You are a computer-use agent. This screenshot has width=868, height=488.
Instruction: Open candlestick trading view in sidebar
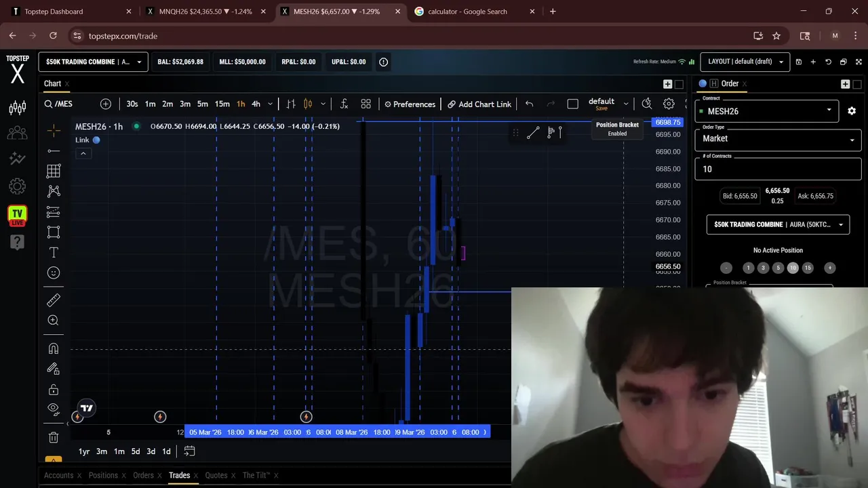point(18,107)
